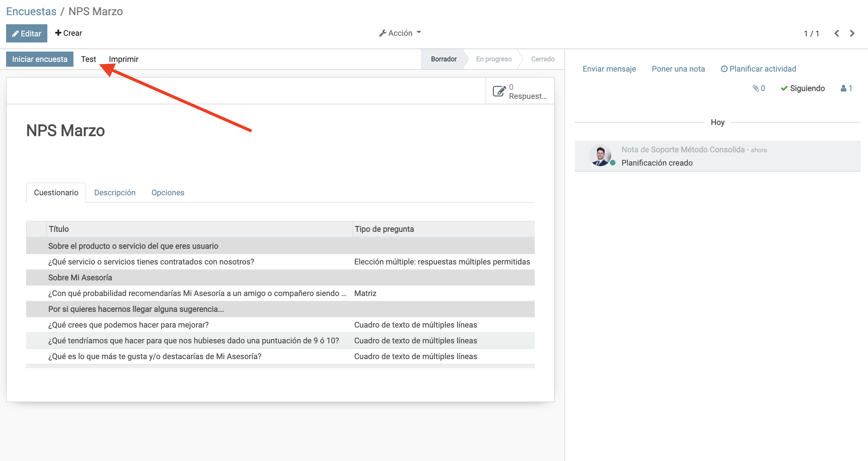
Task: Sort by Tipo de pregunta column header
Action: click(x=443, y=229)
